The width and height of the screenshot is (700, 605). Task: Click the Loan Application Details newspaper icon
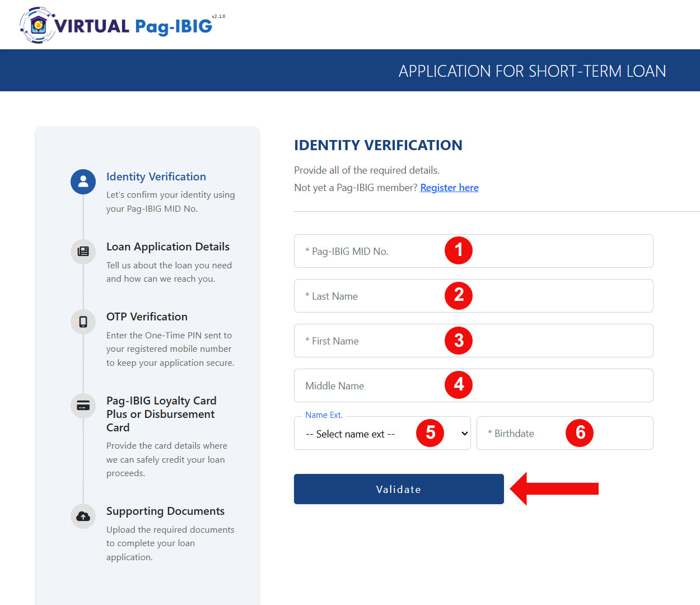click(x=83, y=252)
